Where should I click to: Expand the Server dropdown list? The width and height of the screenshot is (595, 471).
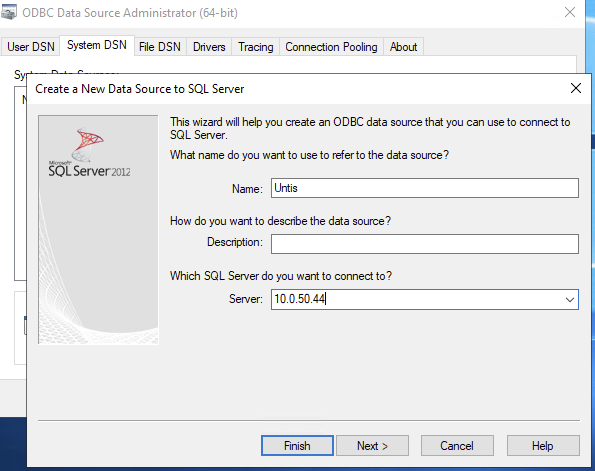[x=570, y=299]
